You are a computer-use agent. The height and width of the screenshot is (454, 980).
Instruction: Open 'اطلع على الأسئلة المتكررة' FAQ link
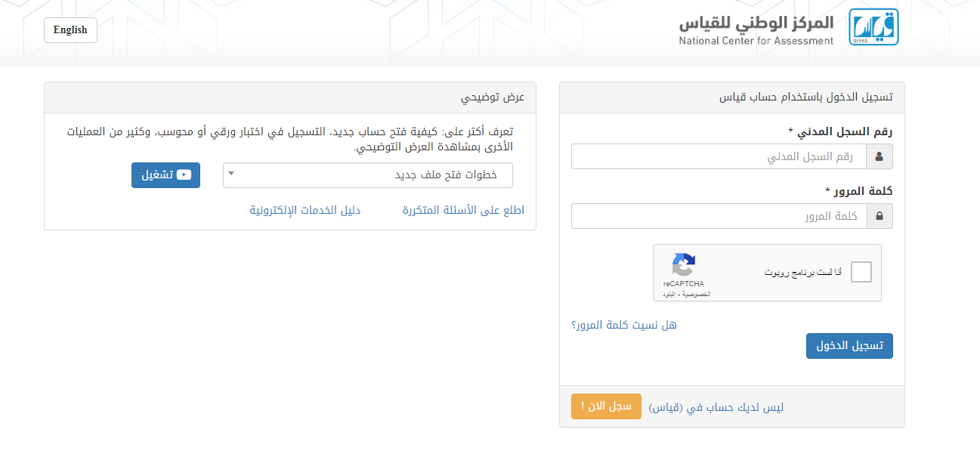pyautogui.click(x=463, y=210)
